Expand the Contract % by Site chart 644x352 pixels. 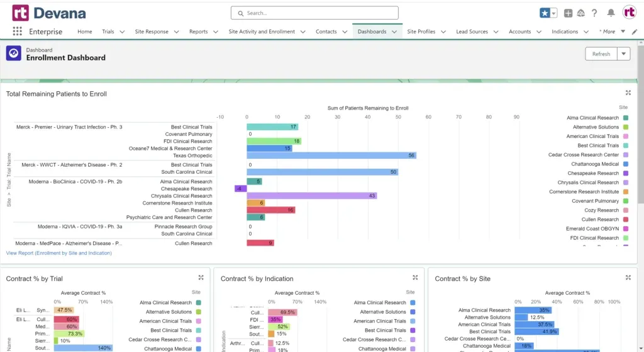coord(628,278)
